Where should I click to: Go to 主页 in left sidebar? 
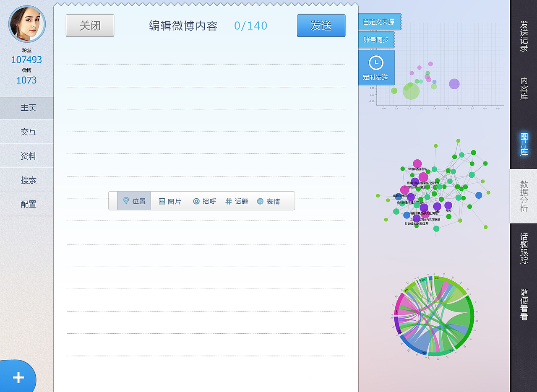coord(27,108)
